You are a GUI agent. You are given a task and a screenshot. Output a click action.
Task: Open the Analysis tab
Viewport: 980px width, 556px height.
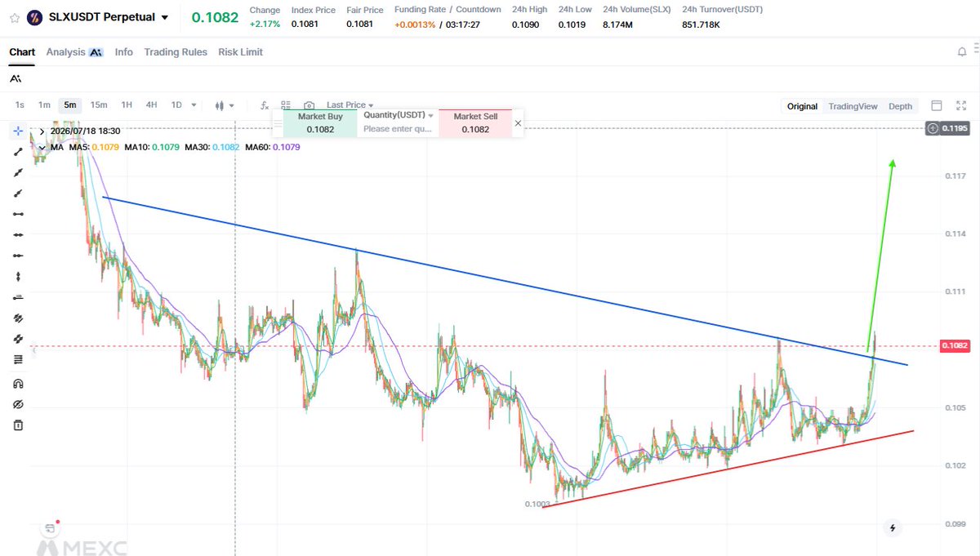pyautogui.click(x=73, y=51)
